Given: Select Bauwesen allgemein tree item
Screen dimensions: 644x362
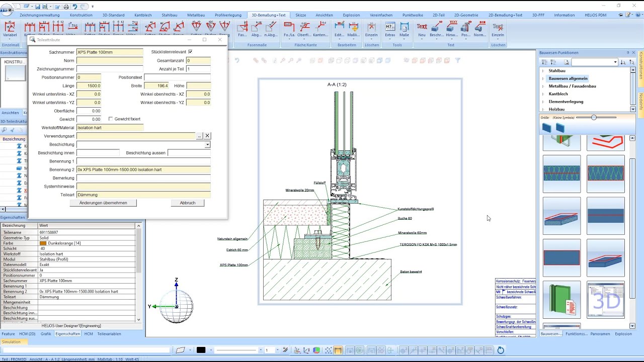Looking at the screenshot, I should 568,78.
